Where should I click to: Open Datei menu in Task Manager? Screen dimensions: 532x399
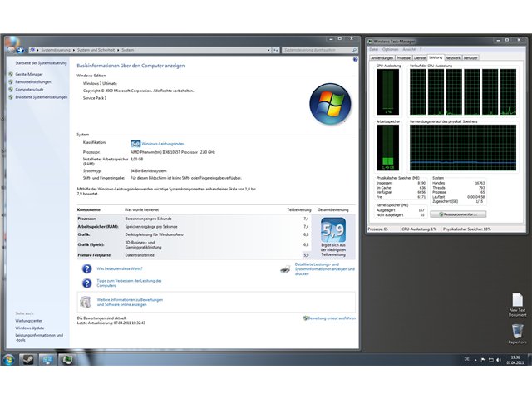click(x=373, y=49)
